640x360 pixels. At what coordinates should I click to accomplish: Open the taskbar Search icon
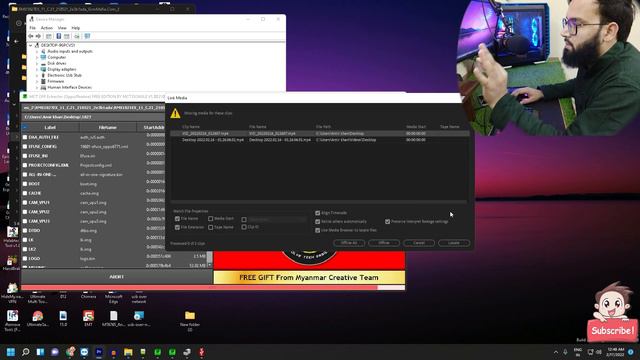[25, 352]
